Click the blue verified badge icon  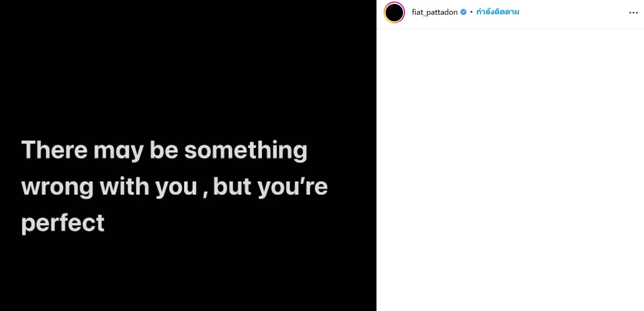coord(464,12)
